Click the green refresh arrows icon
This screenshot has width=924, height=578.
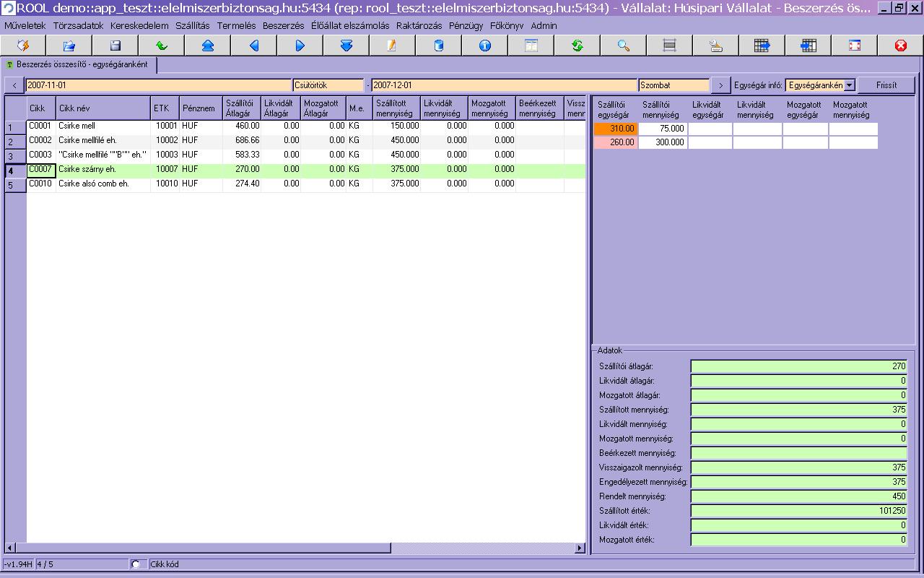click(x=577, y=46)
